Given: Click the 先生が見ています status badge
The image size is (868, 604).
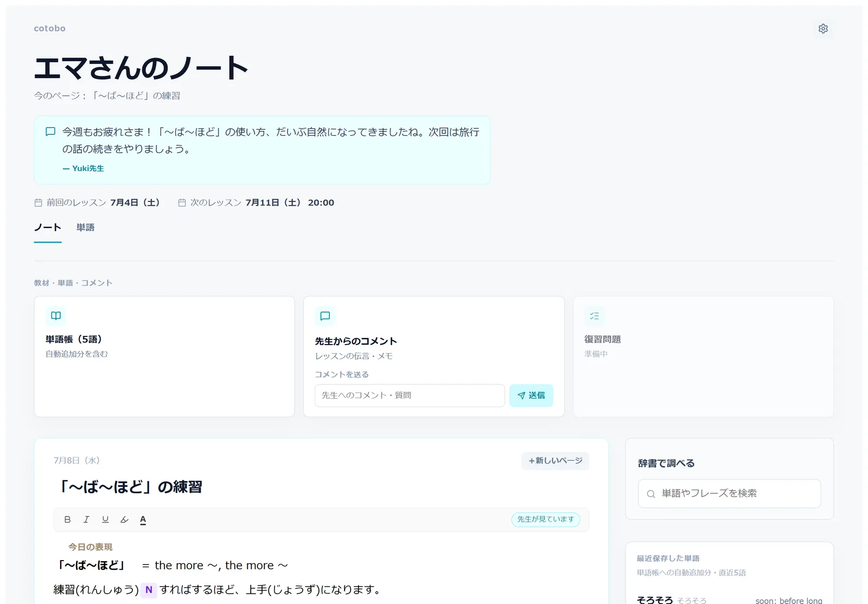Looking at the screenshot, I should pos(546,519).
